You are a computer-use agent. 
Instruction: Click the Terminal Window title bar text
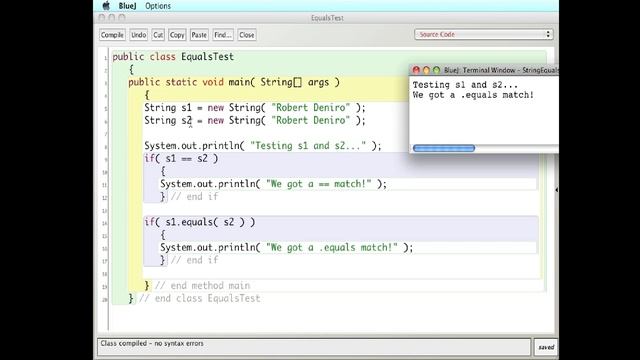[x=501, y=70]
